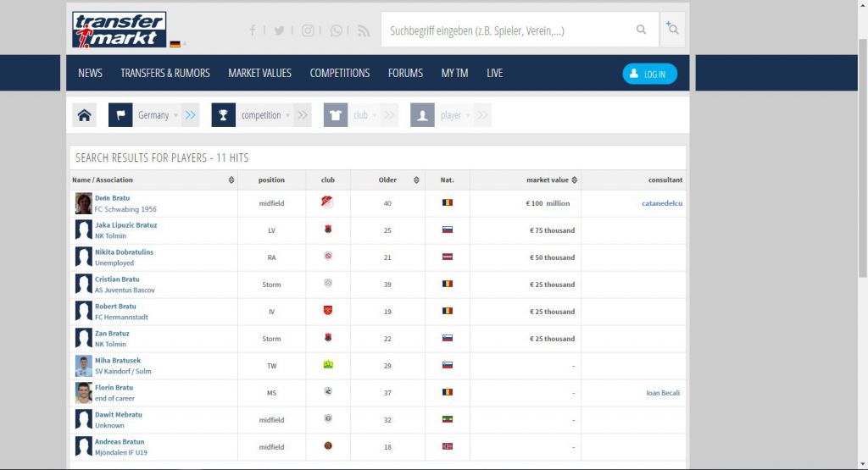Click the Facebook icon in header
This screenshot has width=868, height=470.
click(253, 30)
